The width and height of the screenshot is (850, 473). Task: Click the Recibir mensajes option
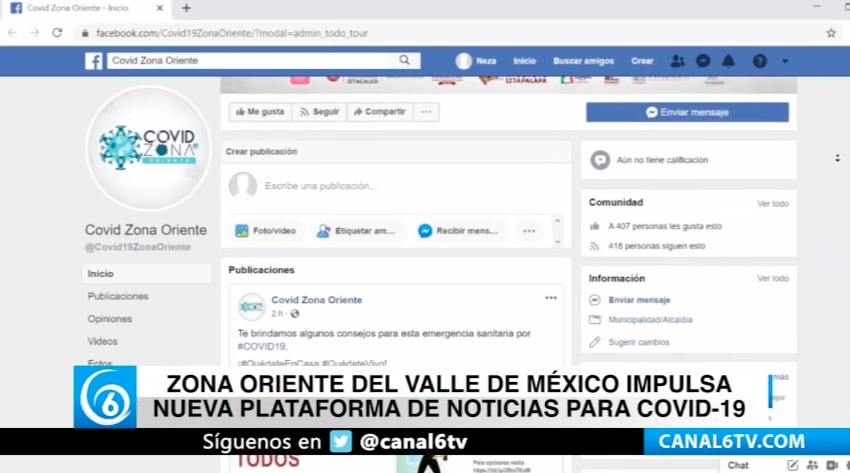tap(458, 231)
